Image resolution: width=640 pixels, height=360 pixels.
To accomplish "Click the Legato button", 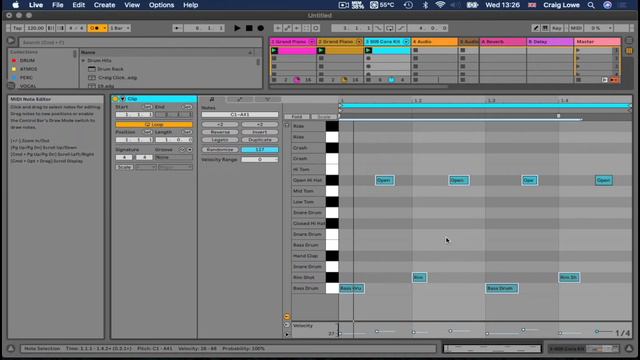I will click(x=220, y=140).
